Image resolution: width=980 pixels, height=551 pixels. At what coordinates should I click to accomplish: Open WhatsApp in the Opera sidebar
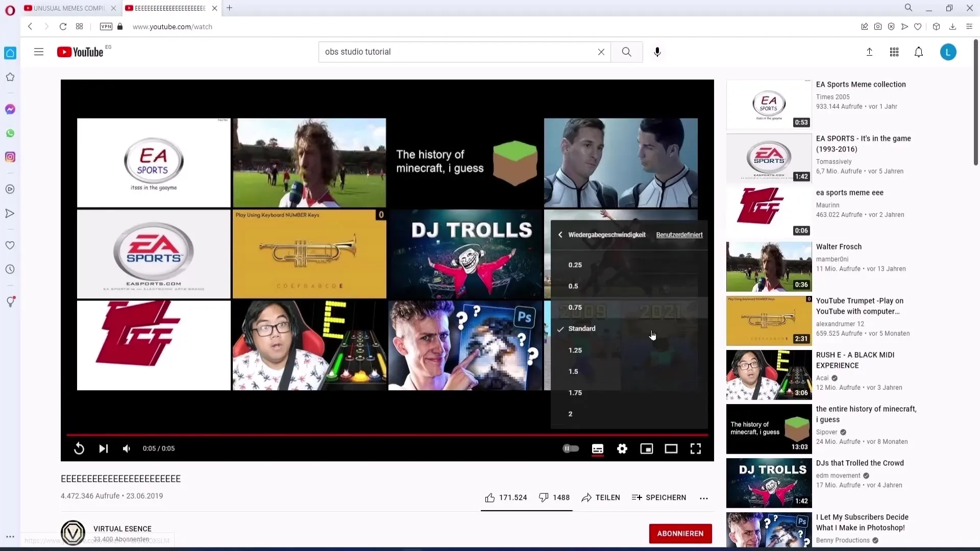pyautogui.click(x=10, y=133)
